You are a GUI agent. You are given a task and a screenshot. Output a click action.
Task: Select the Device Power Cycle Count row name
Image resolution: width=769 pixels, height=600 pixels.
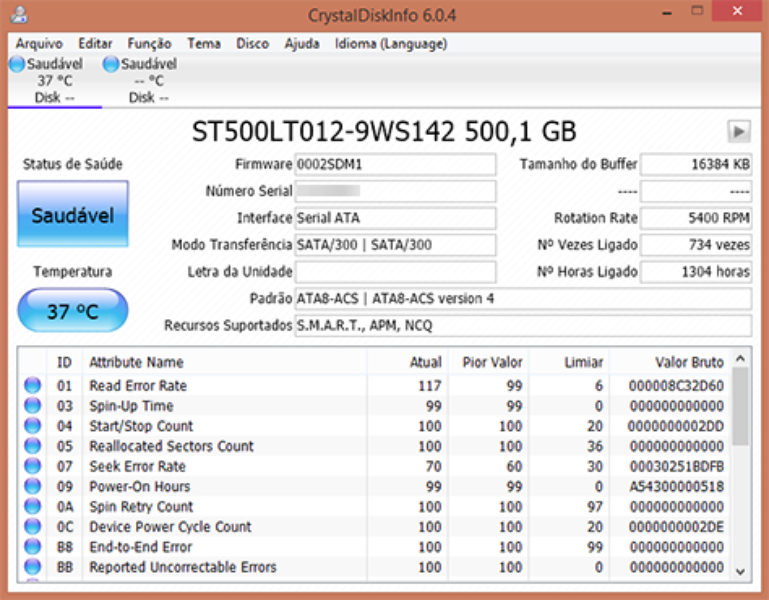(170, 526)
